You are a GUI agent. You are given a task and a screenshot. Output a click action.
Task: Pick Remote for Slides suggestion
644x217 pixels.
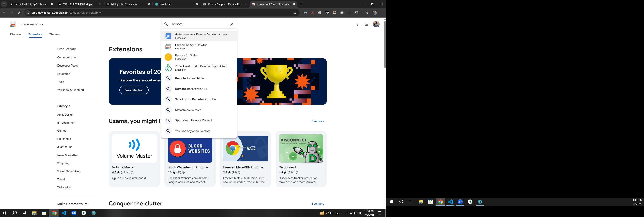pos(199,57)
